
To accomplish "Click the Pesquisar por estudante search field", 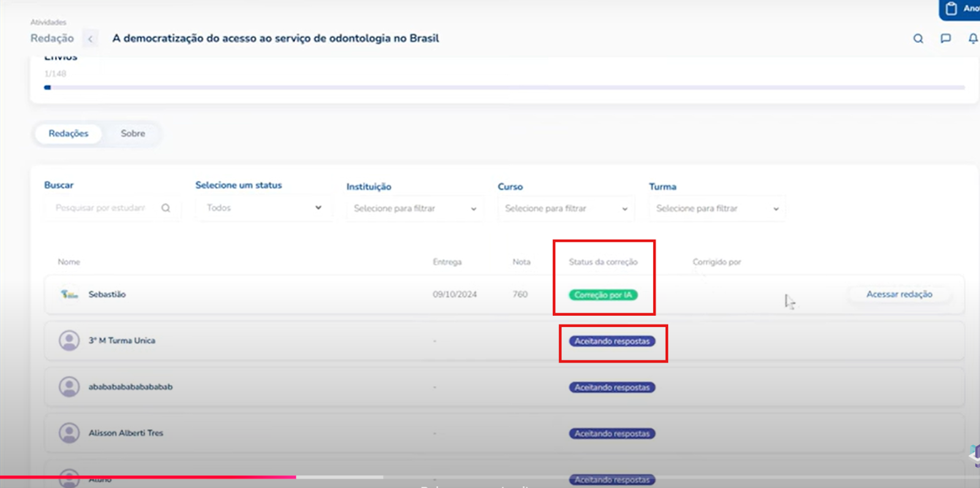I will point(101,208).
